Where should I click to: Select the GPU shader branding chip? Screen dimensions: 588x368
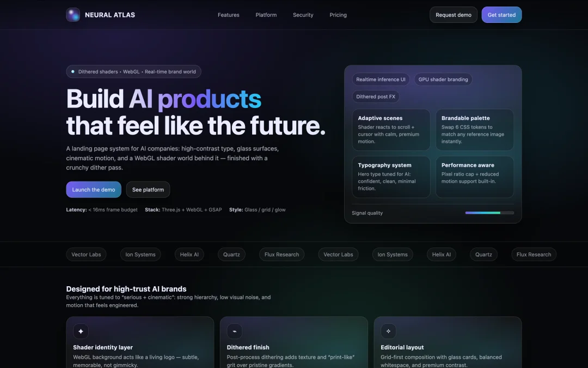click(443, 80)
